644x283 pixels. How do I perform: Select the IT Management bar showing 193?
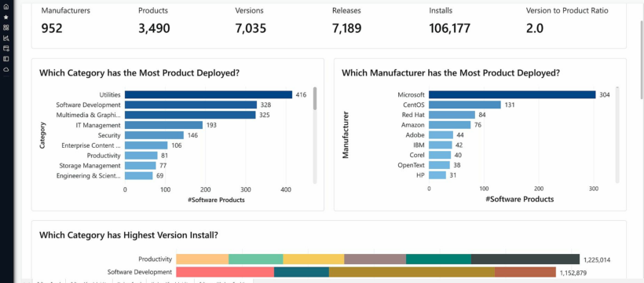coord(163,125)
